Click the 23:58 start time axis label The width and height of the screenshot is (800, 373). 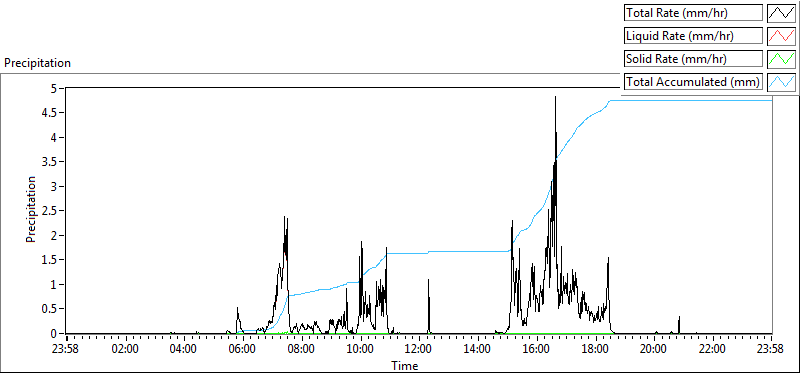point(67,350)
